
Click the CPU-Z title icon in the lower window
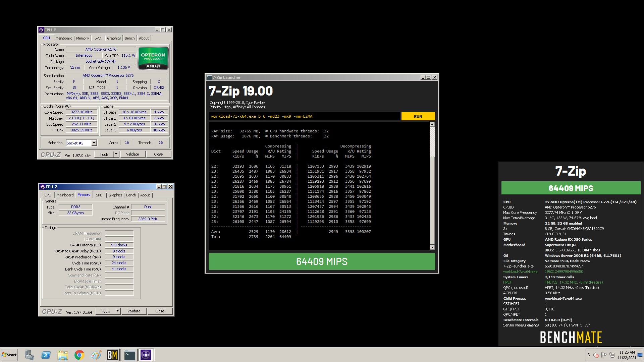pyautogui.click(x=43, y=187)
